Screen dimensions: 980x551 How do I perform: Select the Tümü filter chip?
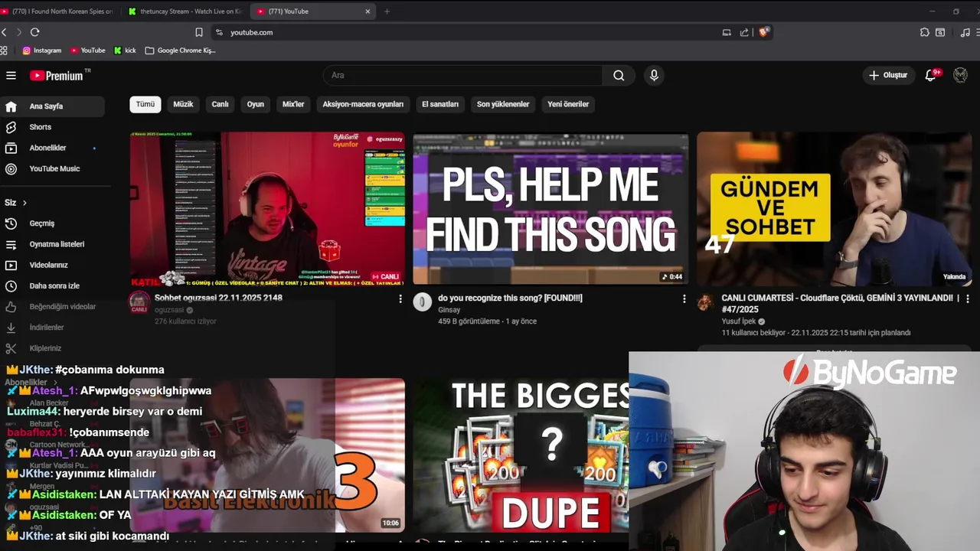click(x=145, y=104)
